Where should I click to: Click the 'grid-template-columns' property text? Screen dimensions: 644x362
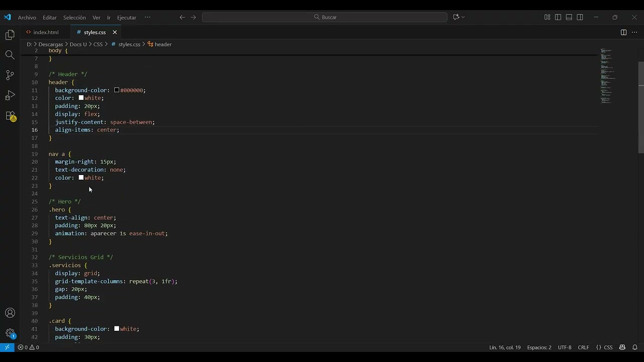click(89, 282)
